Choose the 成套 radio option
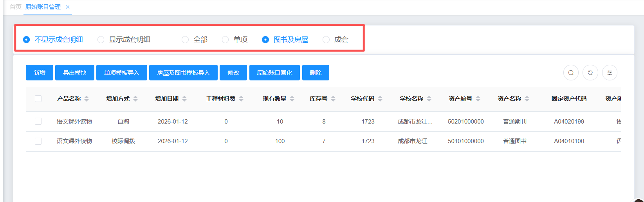The height and width of the screenshot is (202, 644). [326, 40]
